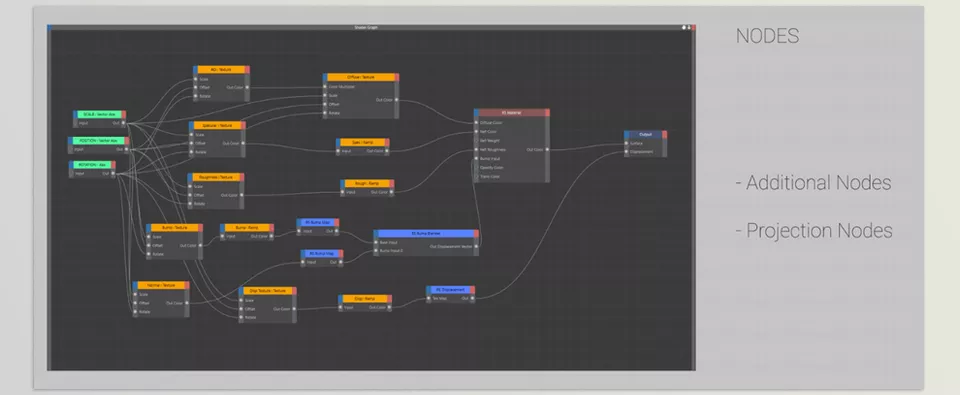Click the Bump Input 0 port on RS Bump Blender
The height and width of the screenshot is (395, 960).
pos(376,250)
